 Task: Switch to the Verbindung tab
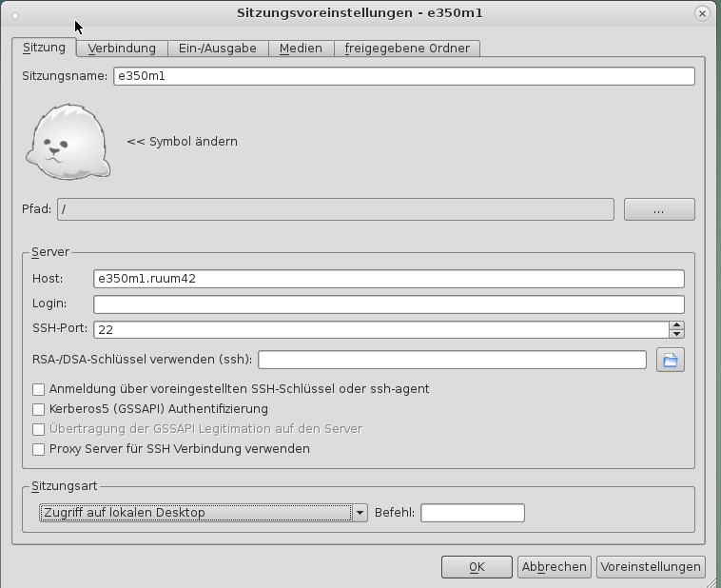point(122,49)
